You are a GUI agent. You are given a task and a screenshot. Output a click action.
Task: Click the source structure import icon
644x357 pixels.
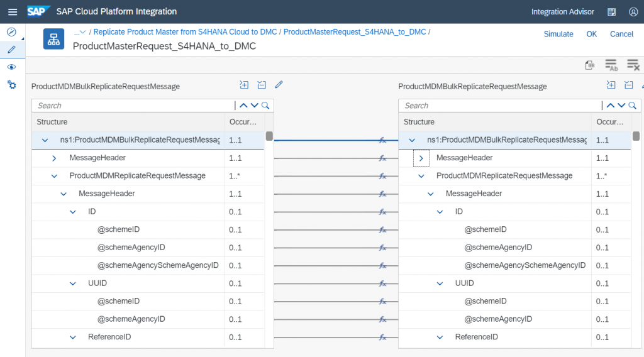(x=244, y=85)
